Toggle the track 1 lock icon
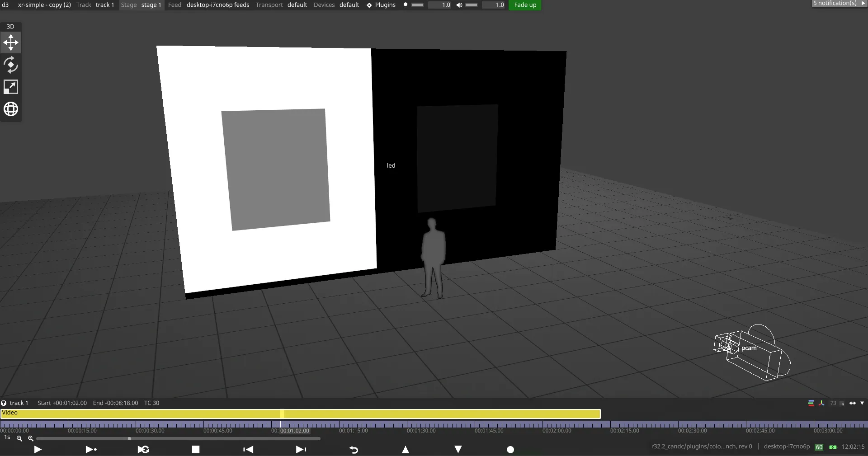868x456 pixels. [4, 403]
